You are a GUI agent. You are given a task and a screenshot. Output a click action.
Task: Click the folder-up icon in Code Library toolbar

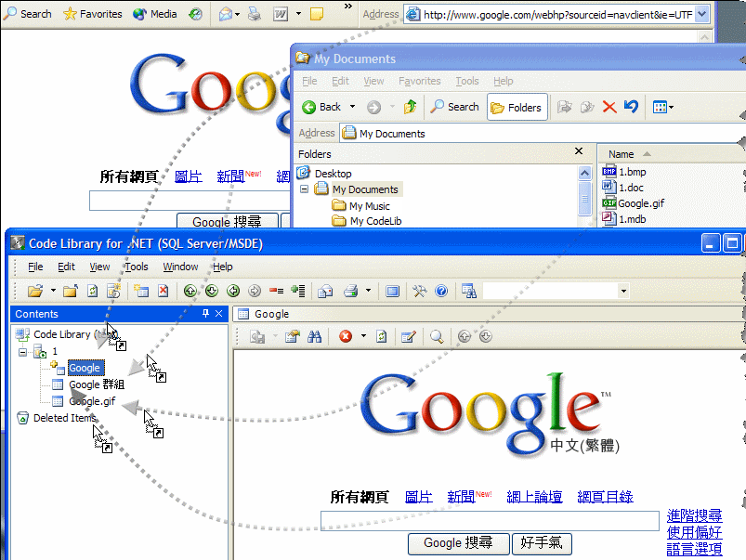(71, 291)
